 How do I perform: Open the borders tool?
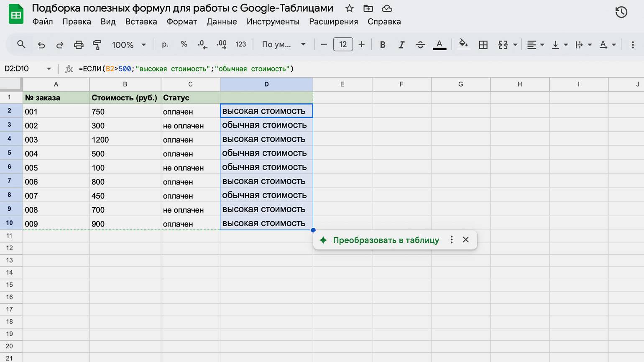tap(483, 45)
